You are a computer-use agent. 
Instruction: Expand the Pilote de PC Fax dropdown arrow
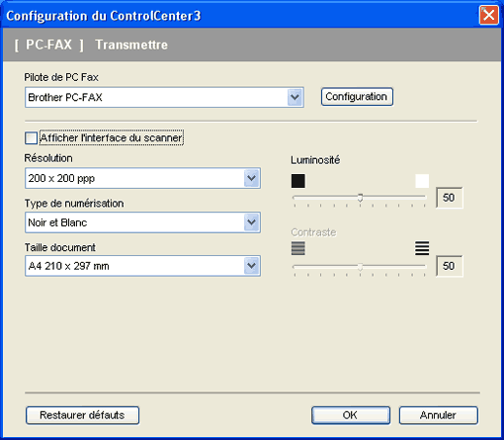[294, 98]
